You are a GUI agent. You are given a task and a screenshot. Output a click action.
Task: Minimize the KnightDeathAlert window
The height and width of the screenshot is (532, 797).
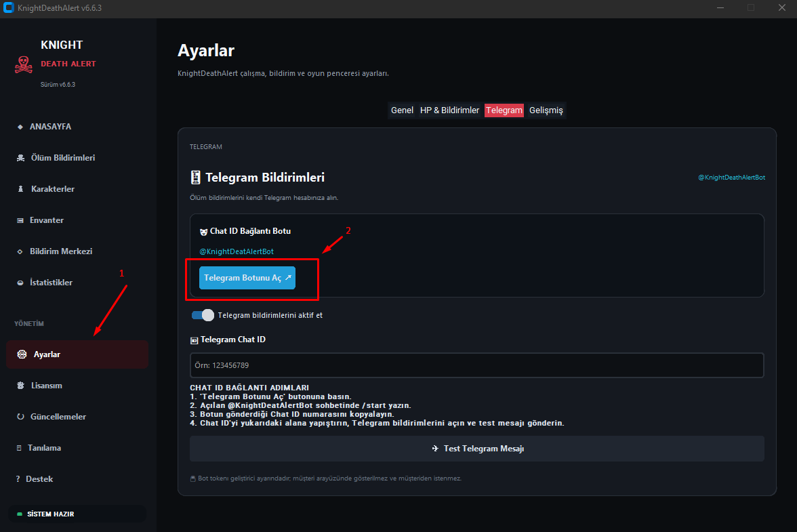720,7
